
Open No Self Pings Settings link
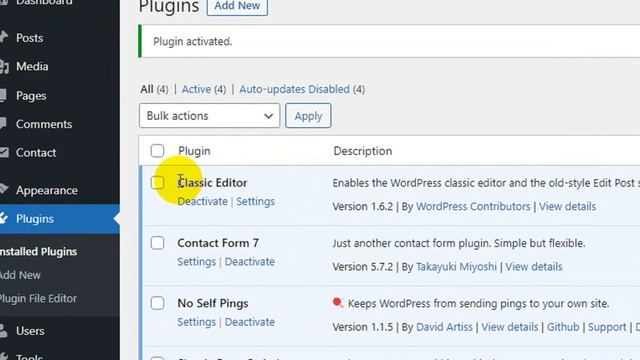(196, 322)
